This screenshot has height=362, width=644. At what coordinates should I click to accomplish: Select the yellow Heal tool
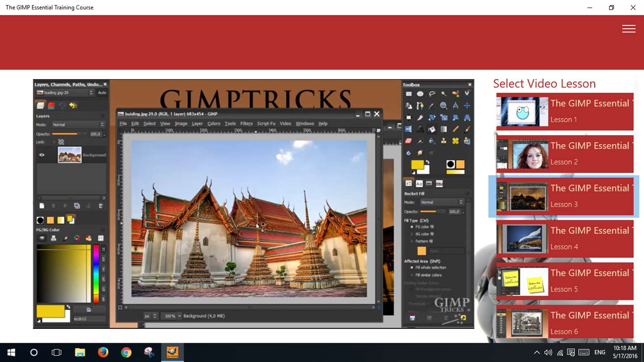click(455, 141)
